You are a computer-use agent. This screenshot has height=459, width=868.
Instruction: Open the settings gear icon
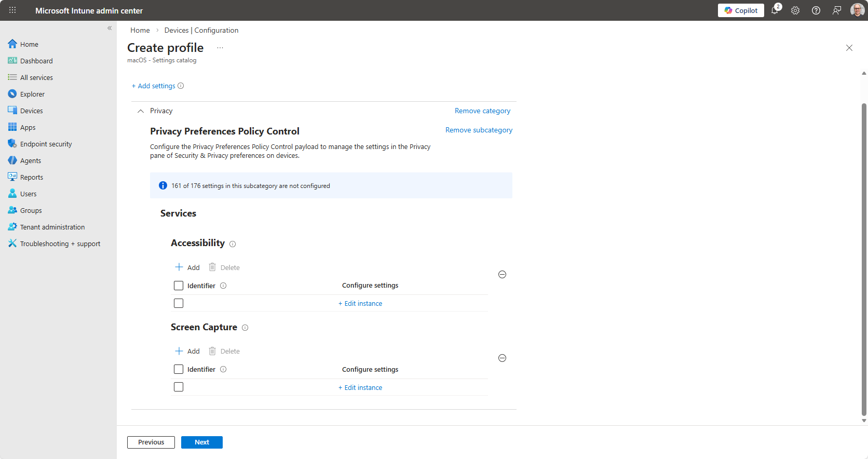[x=795, y=10]
